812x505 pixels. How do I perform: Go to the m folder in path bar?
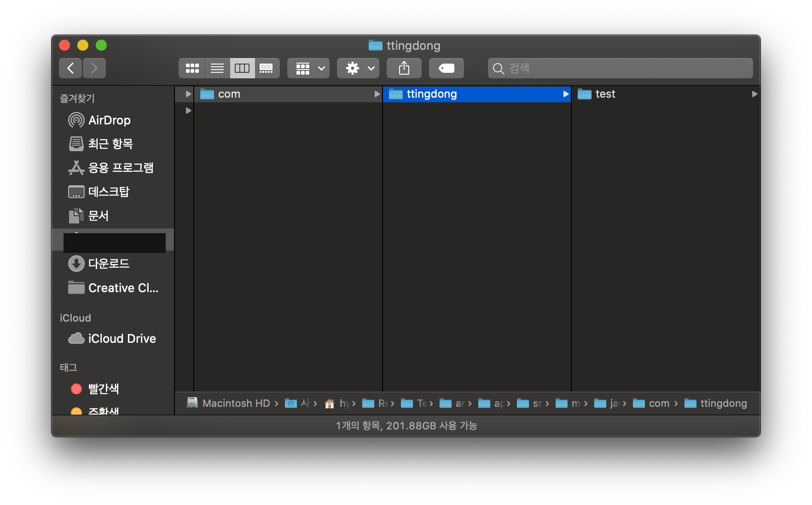(568, 403)
